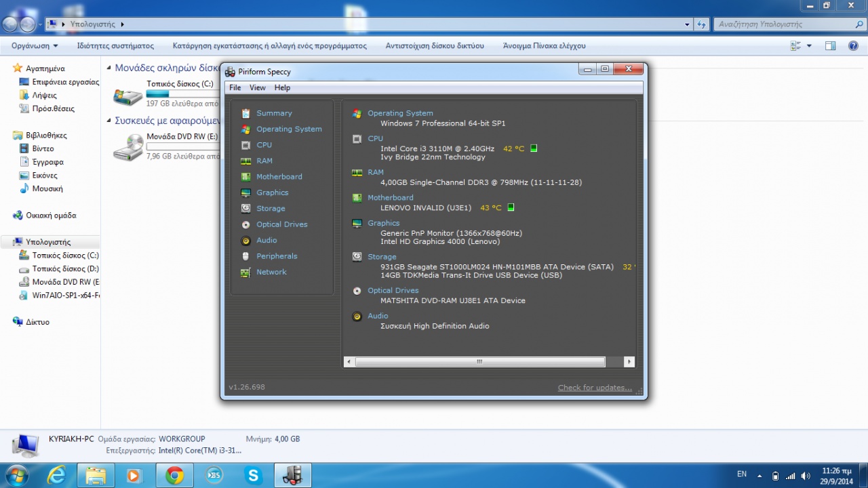Open the Windows Start button
This screenshot has height=488, width=868.
coord(16,475)
